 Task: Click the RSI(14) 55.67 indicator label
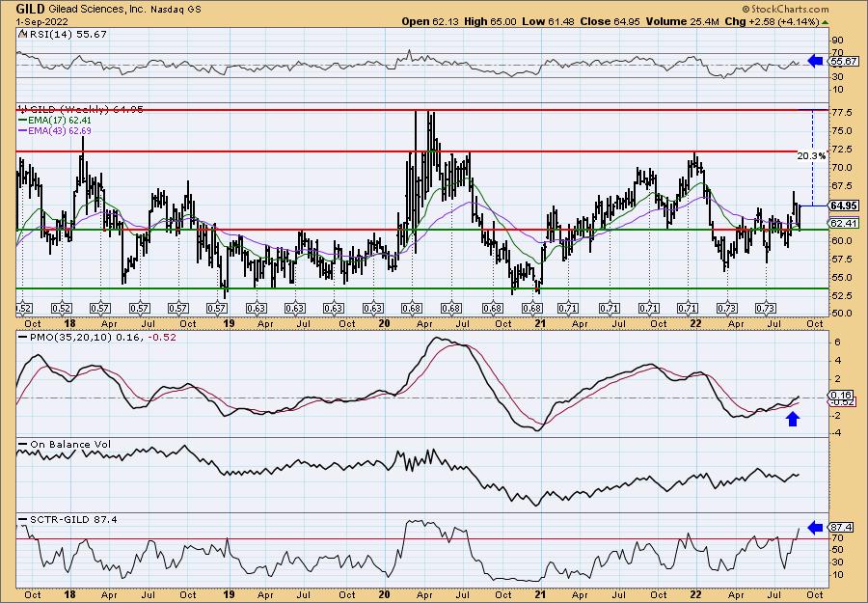64,35
